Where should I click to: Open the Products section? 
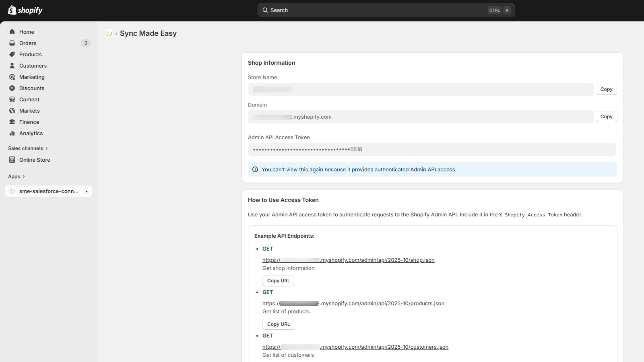tap(30, 54)
